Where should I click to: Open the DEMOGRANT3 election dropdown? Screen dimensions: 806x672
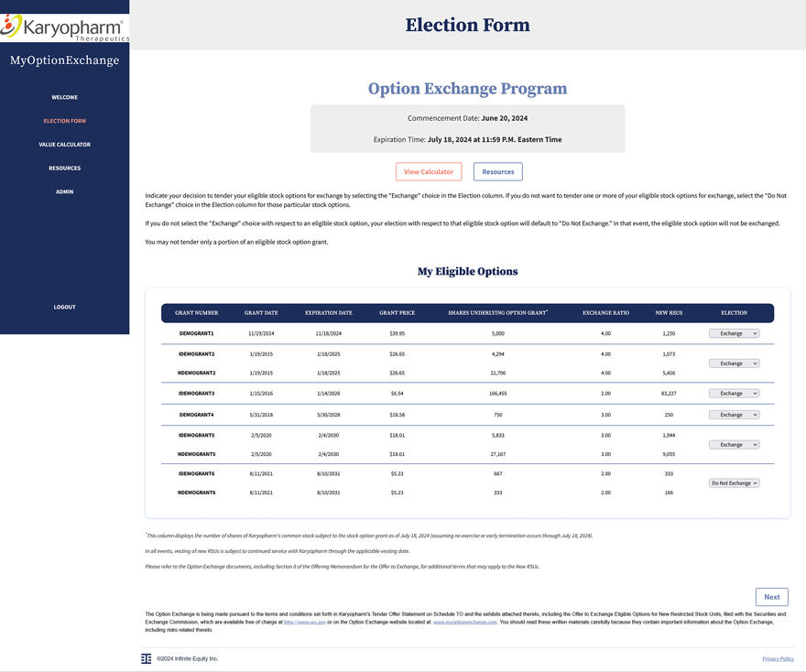click(x=734, y=394)
